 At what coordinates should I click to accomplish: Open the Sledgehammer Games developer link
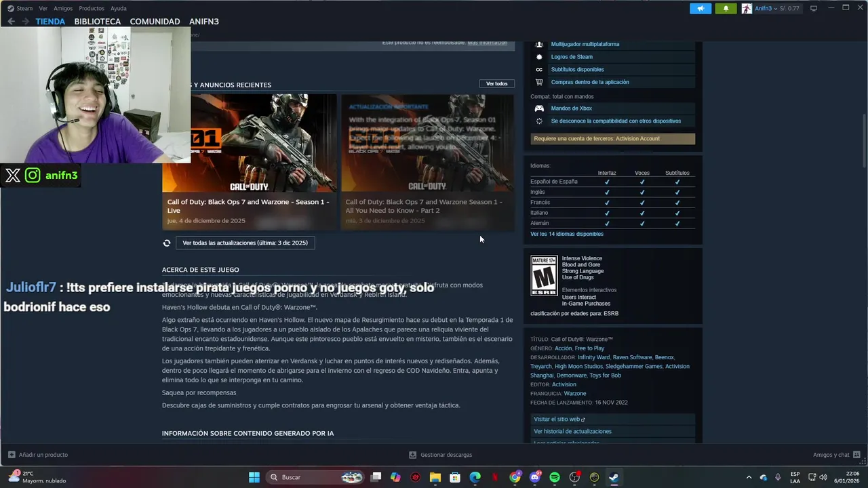click(634, 367)
